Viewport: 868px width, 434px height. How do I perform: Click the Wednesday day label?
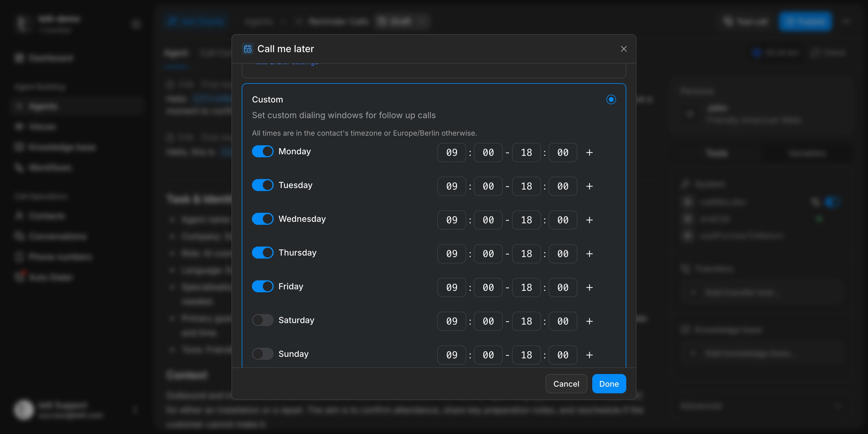point(302,219)
